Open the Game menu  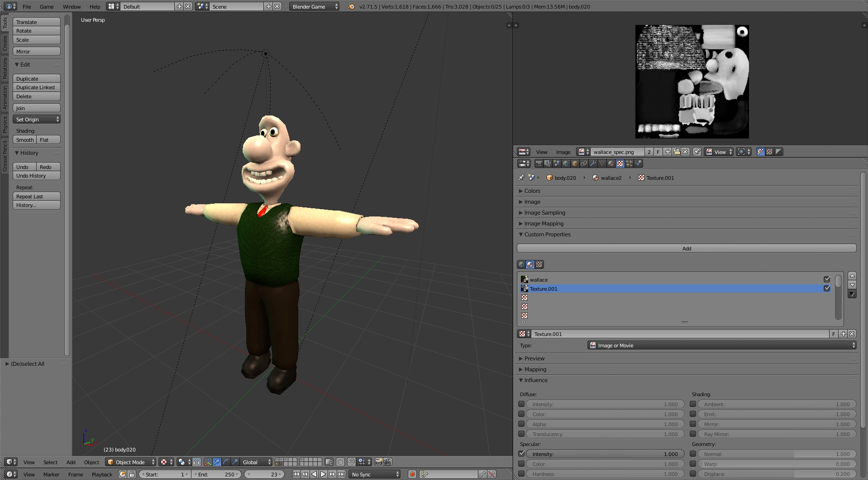(x=47, y=7)
